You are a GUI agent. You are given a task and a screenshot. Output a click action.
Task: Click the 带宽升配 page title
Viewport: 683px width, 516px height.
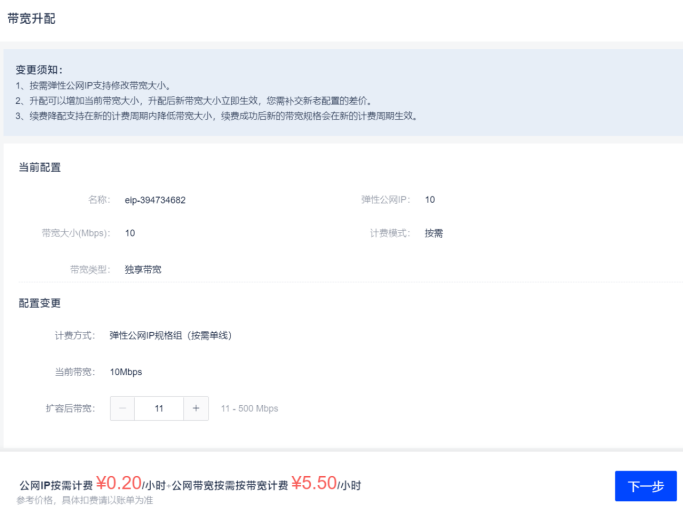31,19
